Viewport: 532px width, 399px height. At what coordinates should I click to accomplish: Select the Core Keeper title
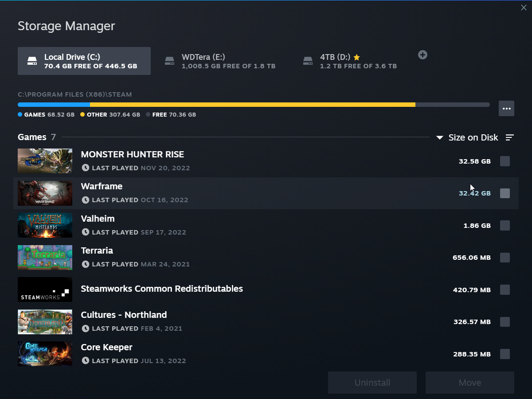pyautogui.click(x=107, y=347)
